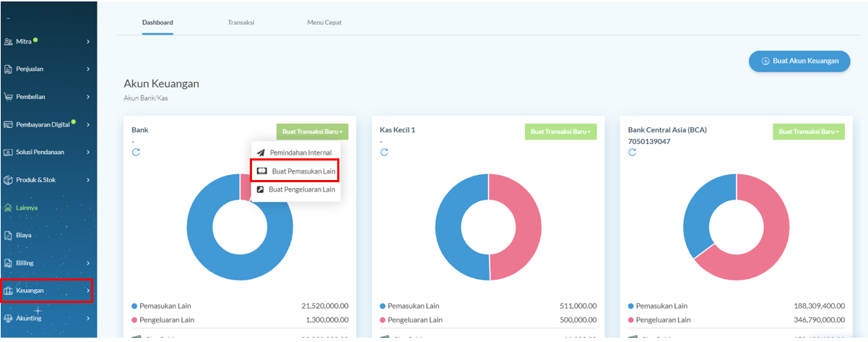Refresh the Kas Kecil 1 card
The width and height of the screenshot is (868, 342).
[x=384, y=152]
